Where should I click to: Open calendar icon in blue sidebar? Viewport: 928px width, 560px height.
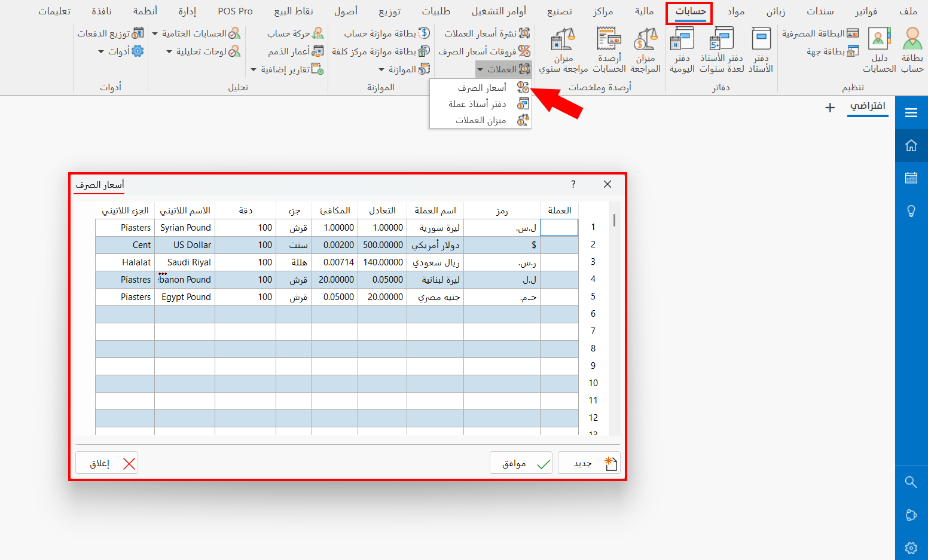[911, 178]
